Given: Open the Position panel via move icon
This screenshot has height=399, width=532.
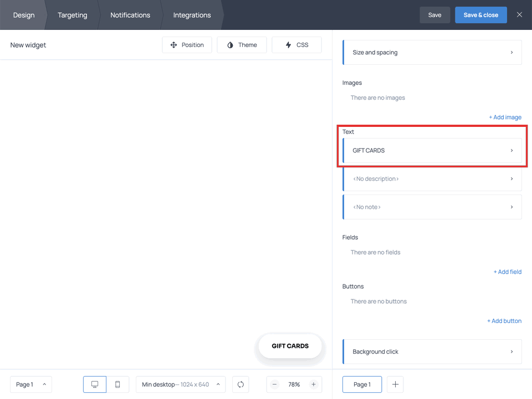Looking at the screenshot, I should pyautogui.click(x=187, y=45).
